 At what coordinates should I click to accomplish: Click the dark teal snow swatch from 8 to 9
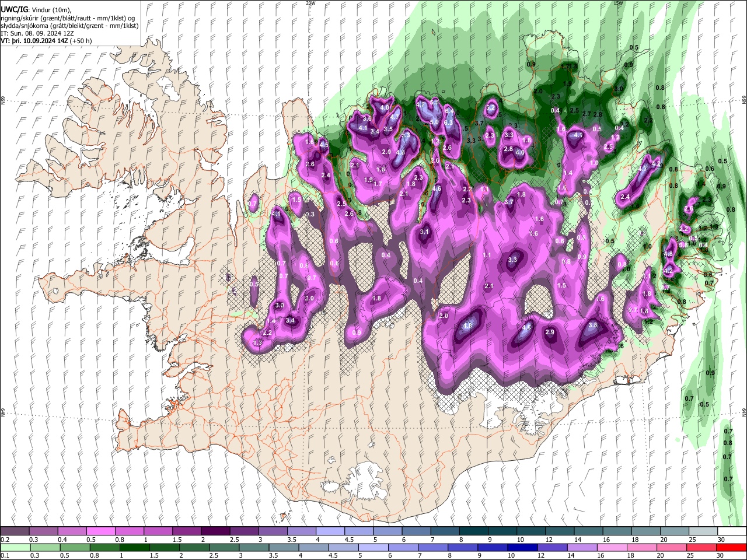(473, 531)
